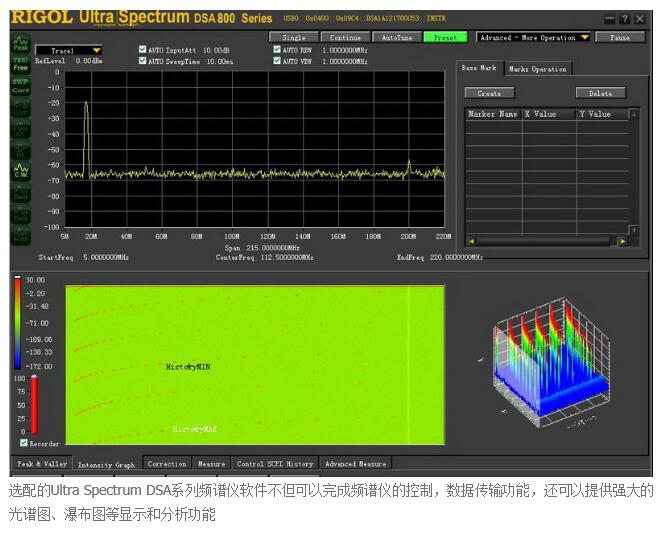Open the Trace1 dropdown
The height and width of the screenshot is (533, 659).
point(69,50)
